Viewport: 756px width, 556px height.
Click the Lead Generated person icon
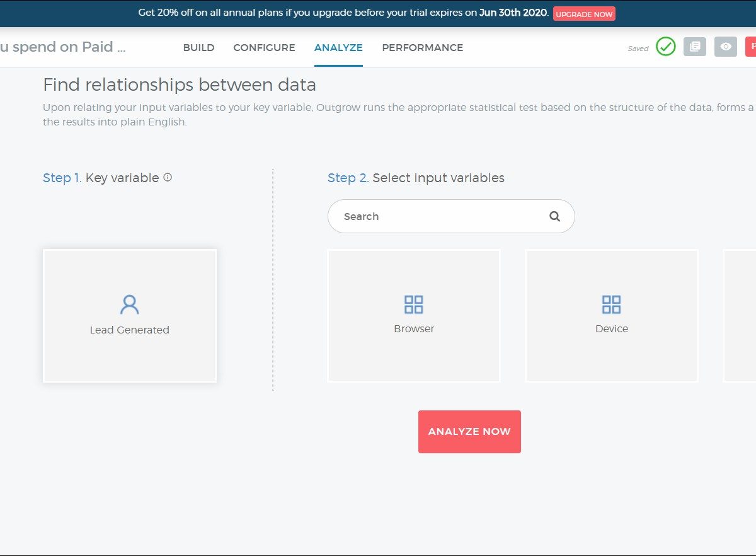click(x=129, y=304)
